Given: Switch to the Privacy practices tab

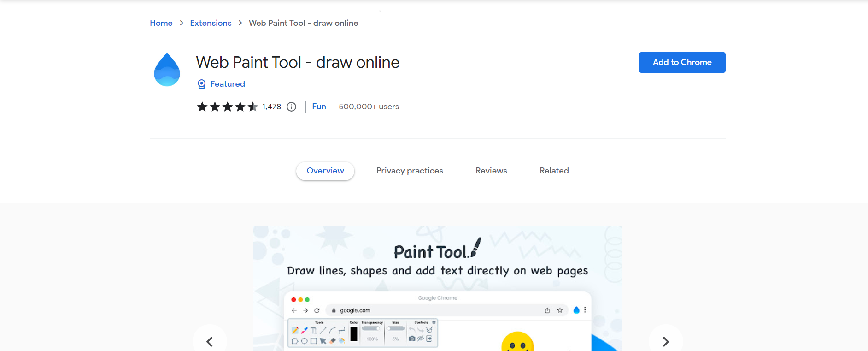Looking at the screenshot, I should pyautogui.click(x=410, y=171).
